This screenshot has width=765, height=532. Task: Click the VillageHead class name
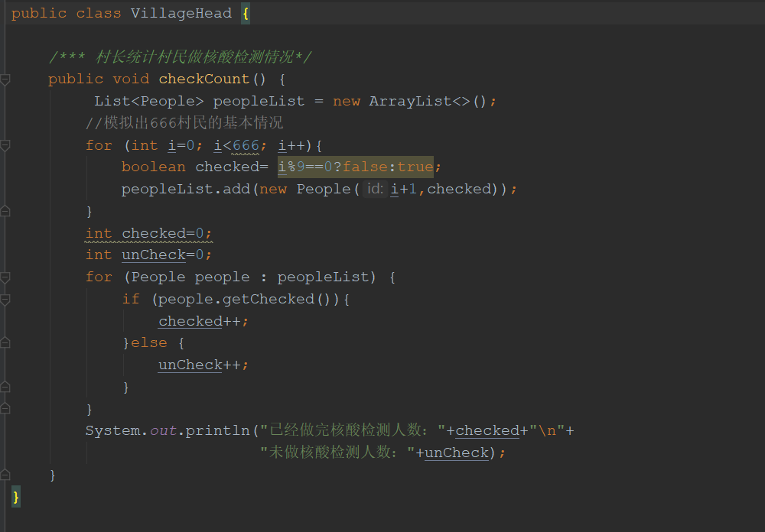tap(180, 13)
